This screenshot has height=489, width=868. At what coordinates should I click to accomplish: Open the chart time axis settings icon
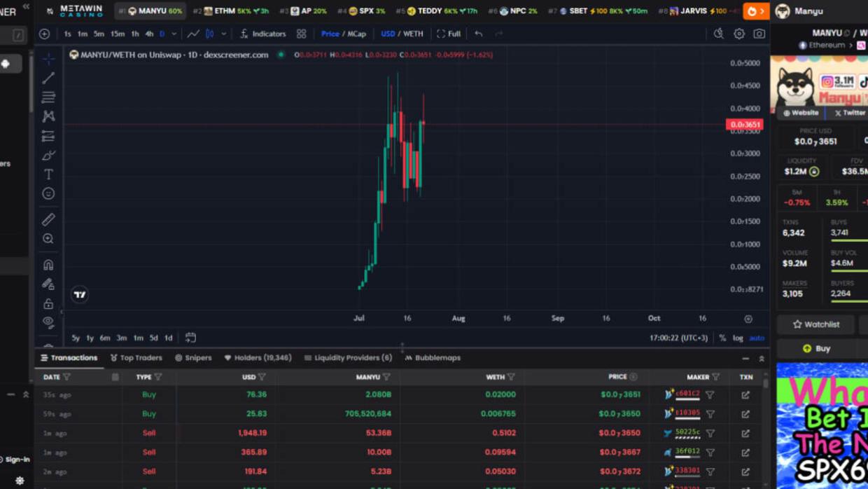748,319
